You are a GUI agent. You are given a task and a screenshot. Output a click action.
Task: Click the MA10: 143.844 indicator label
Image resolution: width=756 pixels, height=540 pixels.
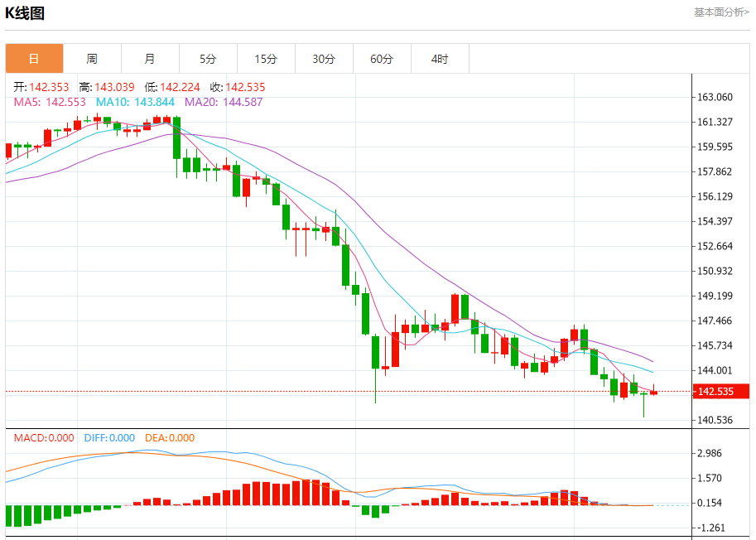tap(135, 102)
